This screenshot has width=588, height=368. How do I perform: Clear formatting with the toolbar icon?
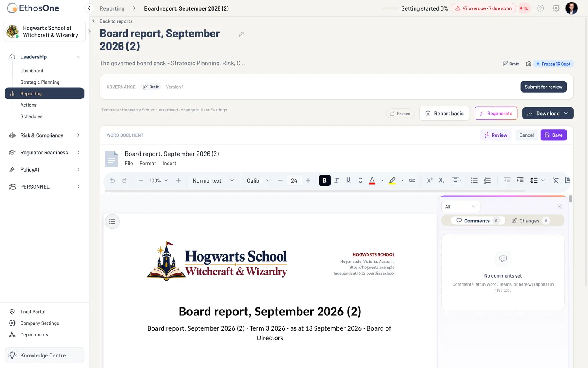pos(556,180)
